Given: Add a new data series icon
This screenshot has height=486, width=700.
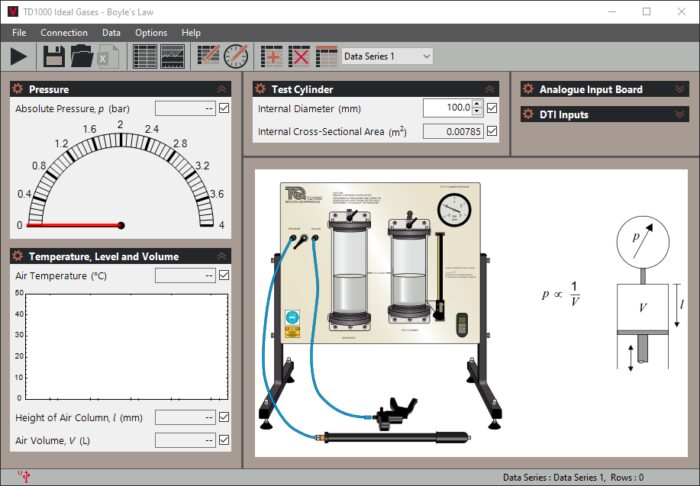Looking at the screenshot, I should click(272, 57).
